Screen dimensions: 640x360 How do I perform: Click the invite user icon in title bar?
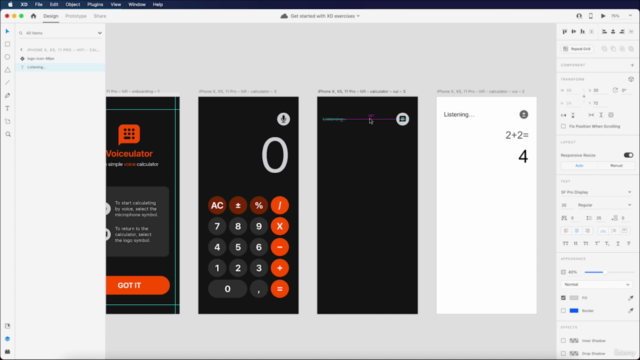[579, 16]
